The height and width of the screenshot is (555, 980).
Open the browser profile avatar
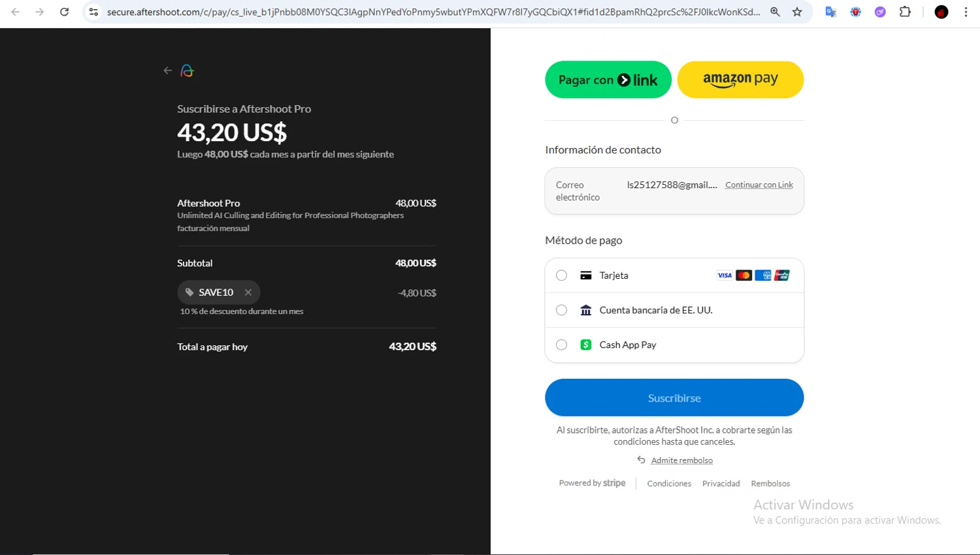941,12
